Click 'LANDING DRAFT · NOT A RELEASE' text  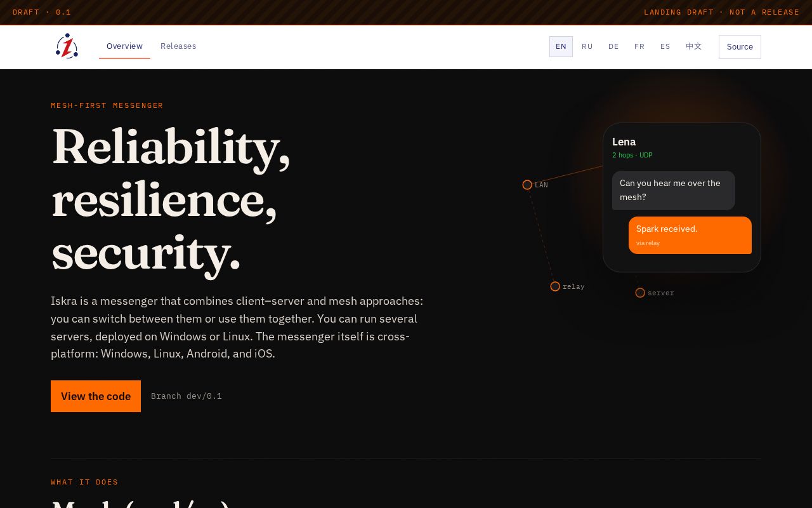722,12
